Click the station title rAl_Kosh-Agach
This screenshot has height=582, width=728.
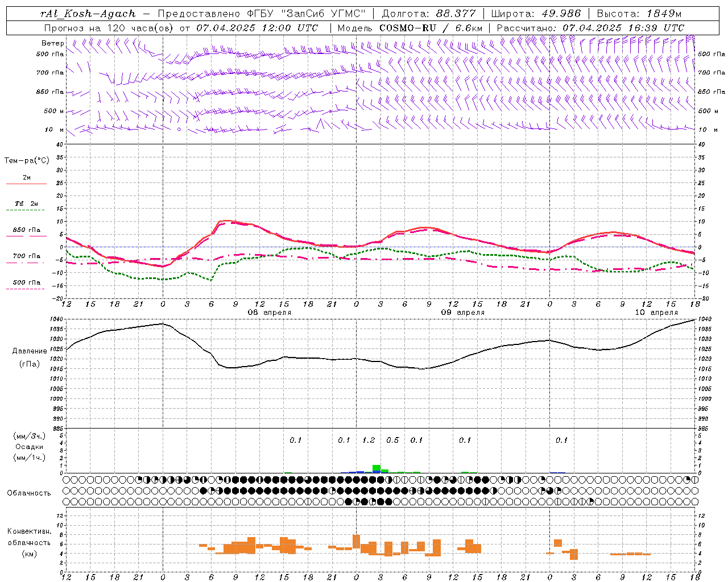pos(88,14)
